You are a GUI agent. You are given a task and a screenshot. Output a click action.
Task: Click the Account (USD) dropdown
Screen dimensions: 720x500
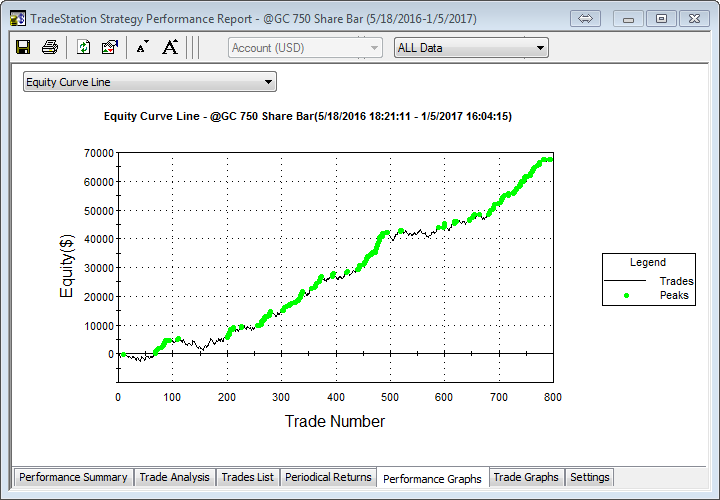305,47
